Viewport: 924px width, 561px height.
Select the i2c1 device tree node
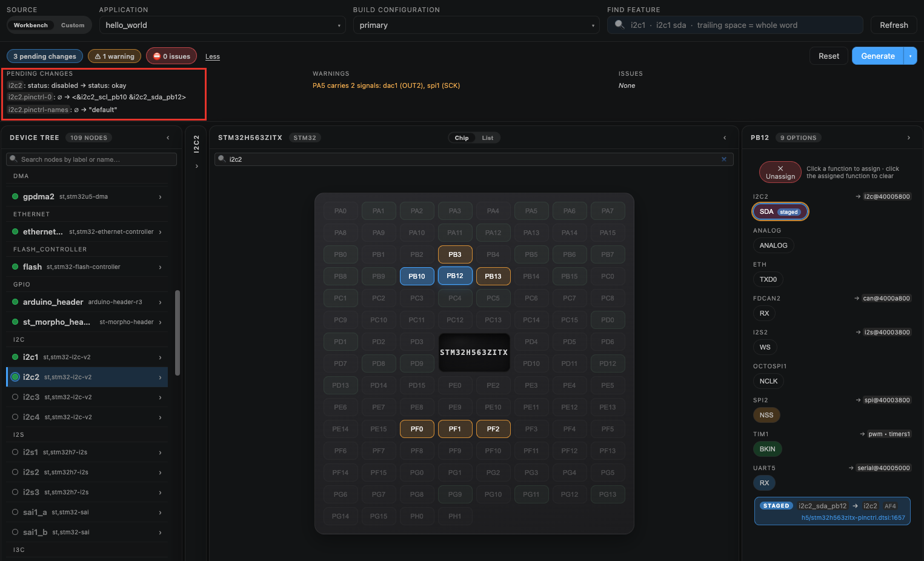point(87,357)
